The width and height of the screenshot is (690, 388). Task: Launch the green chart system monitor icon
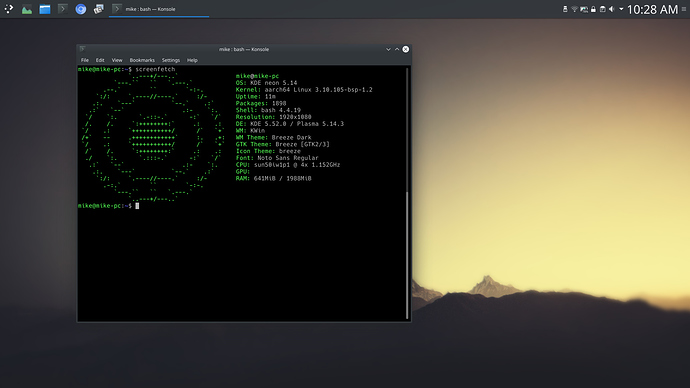[x=27, y=9]
